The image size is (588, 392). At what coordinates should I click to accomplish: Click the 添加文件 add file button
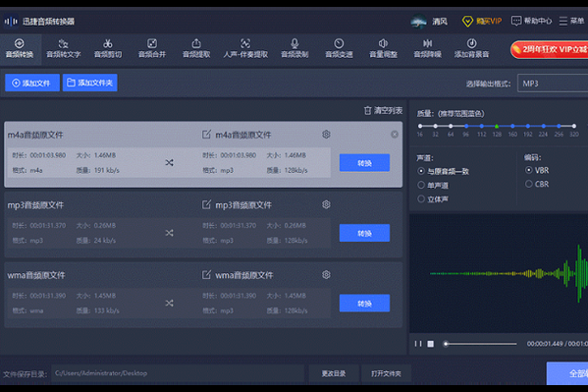(x=32, y=83)
